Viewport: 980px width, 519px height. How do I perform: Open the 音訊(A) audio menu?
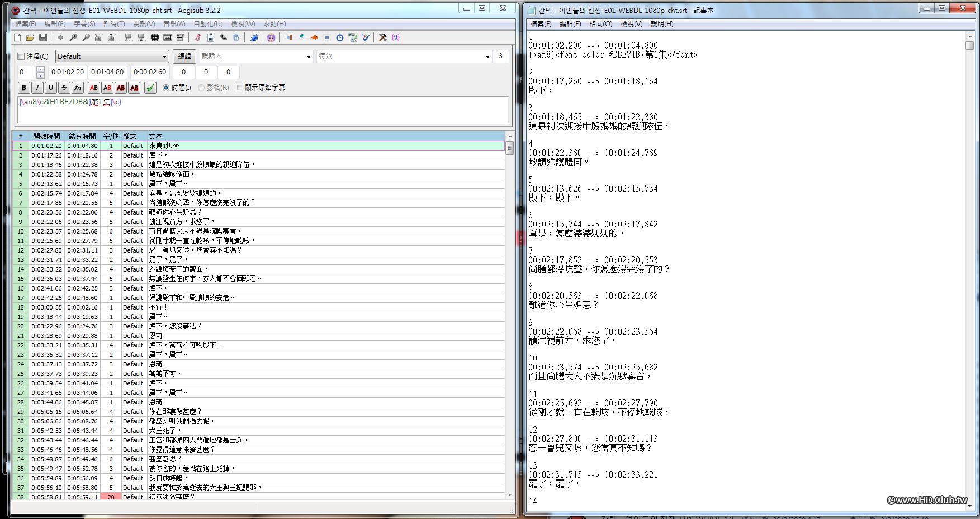click(174, 24)
